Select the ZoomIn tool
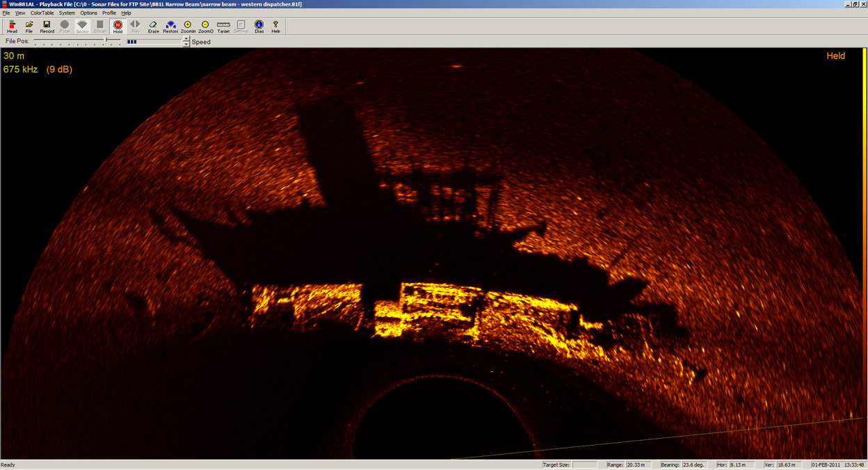Screen dimensions: 868x470 (188, 26)
